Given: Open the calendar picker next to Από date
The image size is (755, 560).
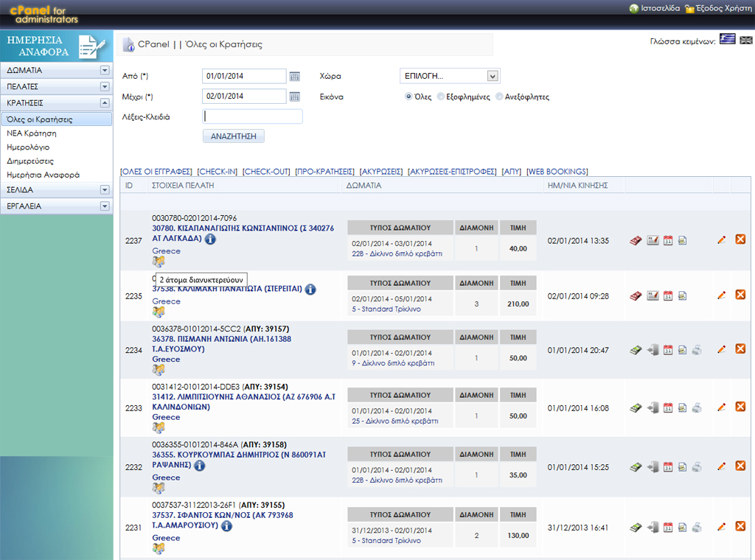Looking at the screenshot, I should pyautogui.click(x=295, y=76).
